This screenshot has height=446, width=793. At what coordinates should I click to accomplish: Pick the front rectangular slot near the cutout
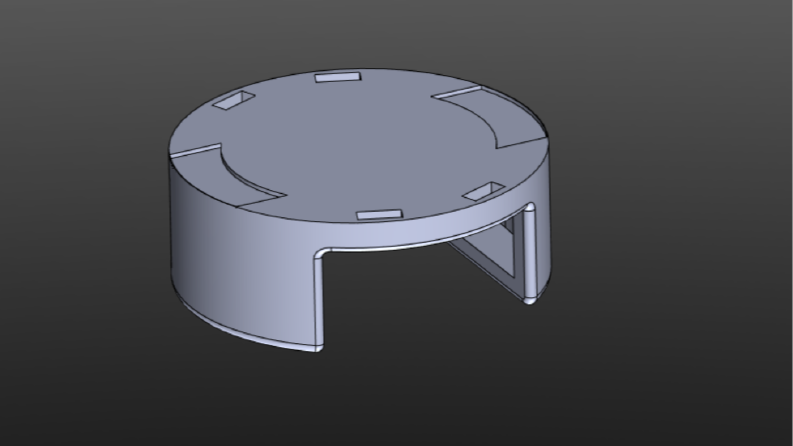(x=379, y=214)
